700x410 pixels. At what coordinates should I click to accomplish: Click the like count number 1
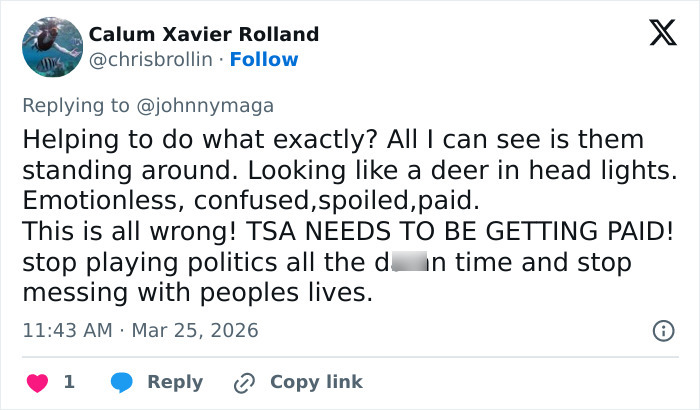point(69,382)
